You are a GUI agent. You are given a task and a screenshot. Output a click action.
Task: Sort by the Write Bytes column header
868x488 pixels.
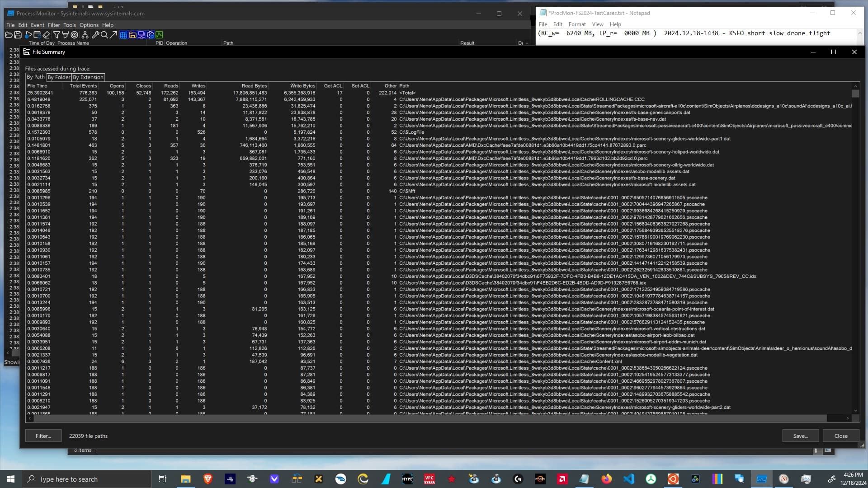pyautogui.click(x=292, y=86)
